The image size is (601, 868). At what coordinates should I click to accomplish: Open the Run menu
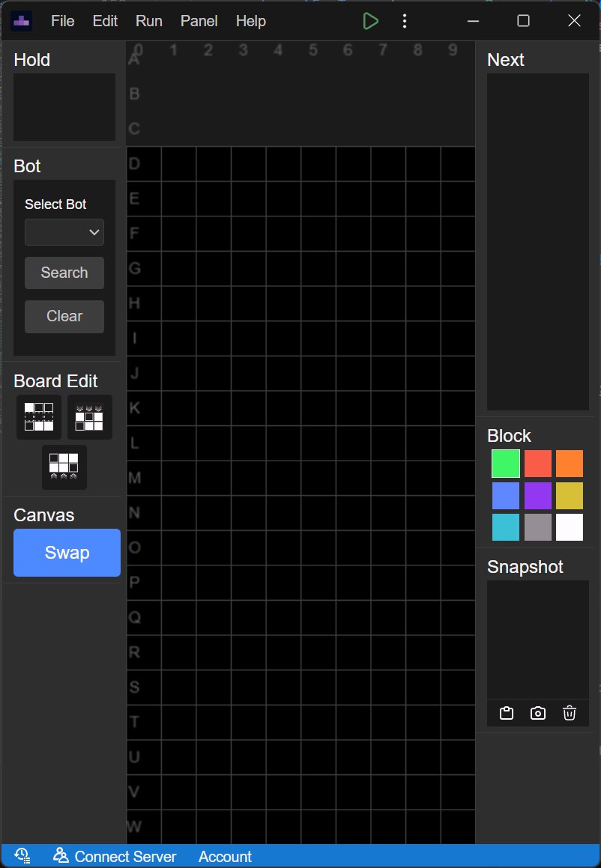pyautogui.click(x=148, y=21)
